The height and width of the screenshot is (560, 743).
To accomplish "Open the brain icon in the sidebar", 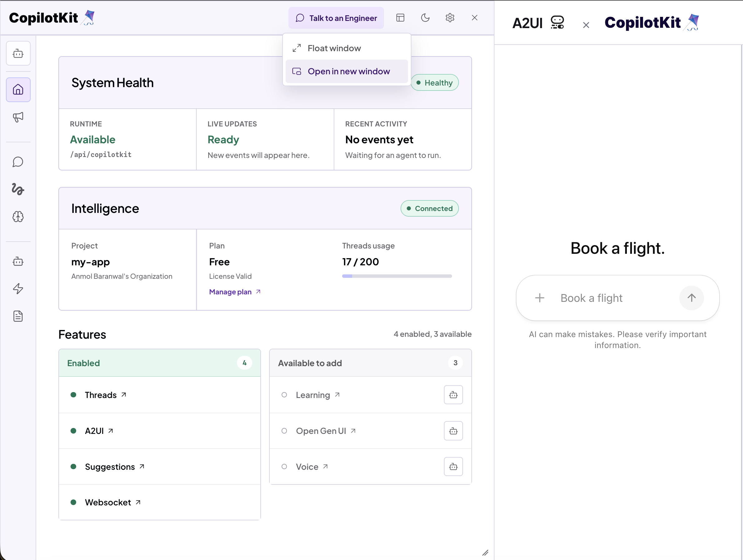I will [18, 217].
